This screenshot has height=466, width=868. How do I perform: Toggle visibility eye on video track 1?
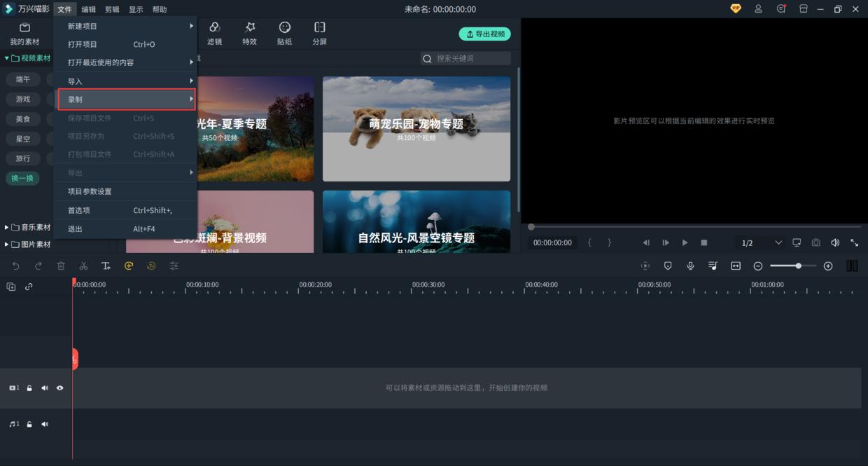tap(59, 388)
